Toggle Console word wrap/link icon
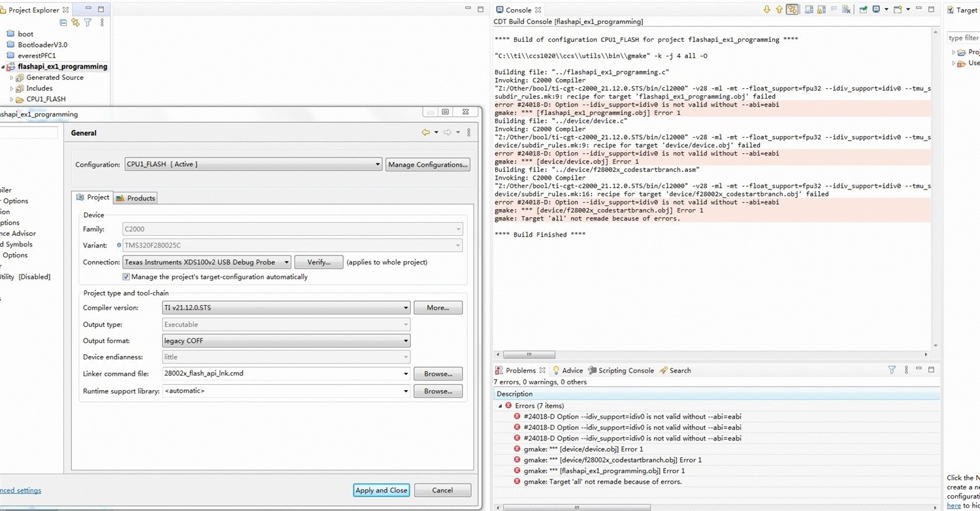This screenshot has width=980, height=511. point(792,10)
